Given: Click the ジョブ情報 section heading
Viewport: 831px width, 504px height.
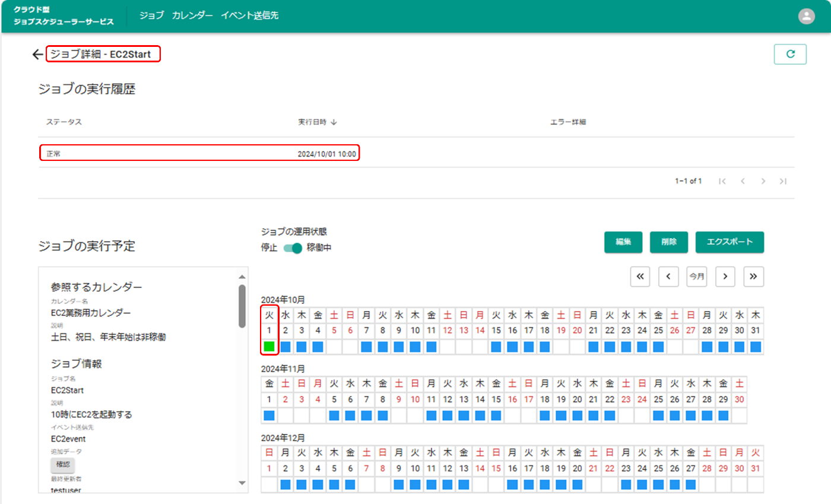Looking at the screenshot, I should 75,363.
